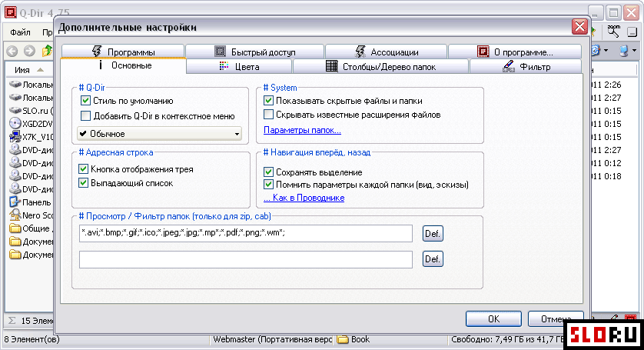Click the zoom magnifier icon in Q-Dir toolbar
Image resolution: width=644 pixels, height=350 pixels.
613,32
